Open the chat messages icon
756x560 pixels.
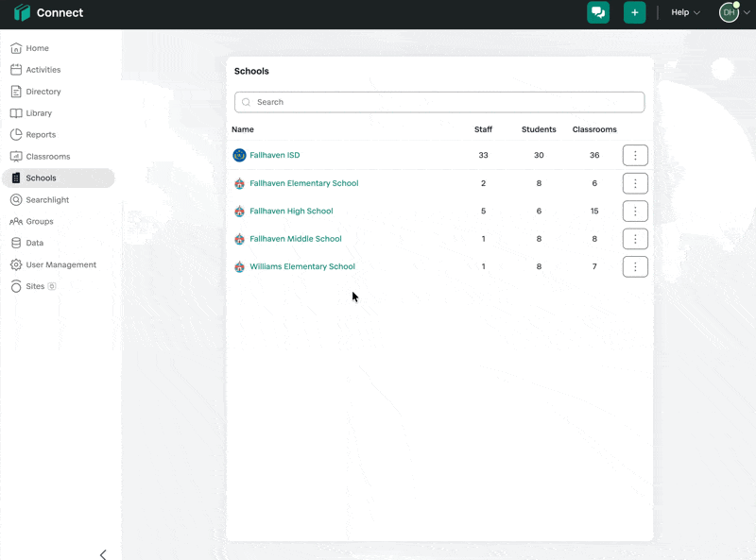tap(597, 12)
